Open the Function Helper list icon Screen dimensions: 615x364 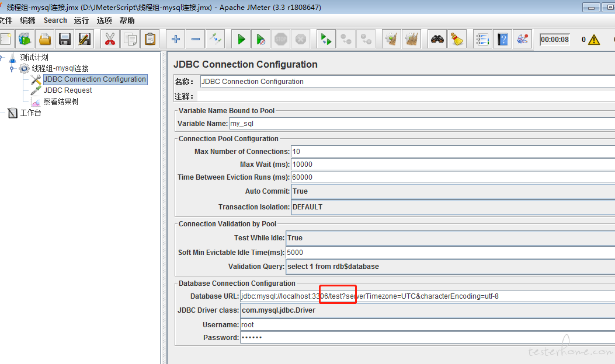[x=483, y=39]
